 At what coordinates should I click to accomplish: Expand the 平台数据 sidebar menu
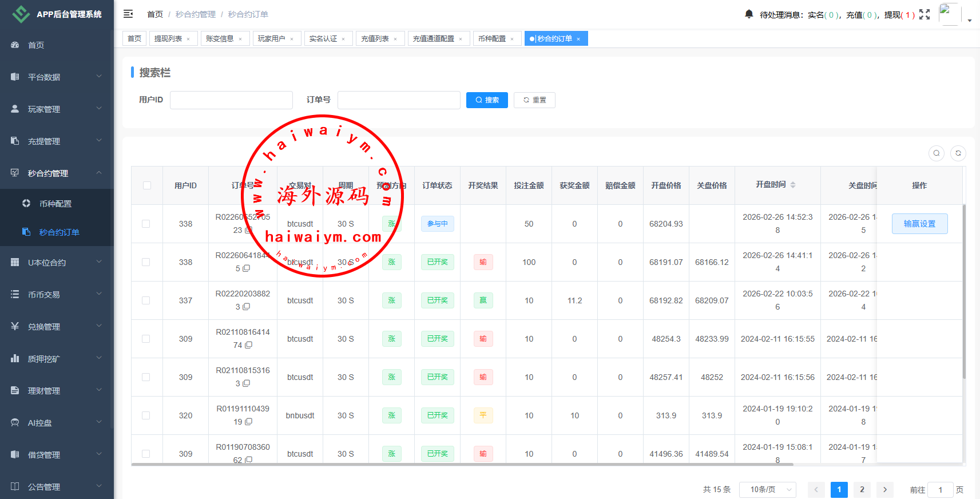[x=57, y=77]
